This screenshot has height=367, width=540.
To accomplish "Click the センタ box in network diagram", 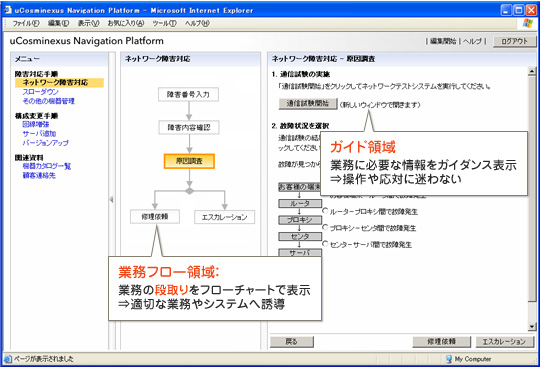I will click(x=300, y=237).
